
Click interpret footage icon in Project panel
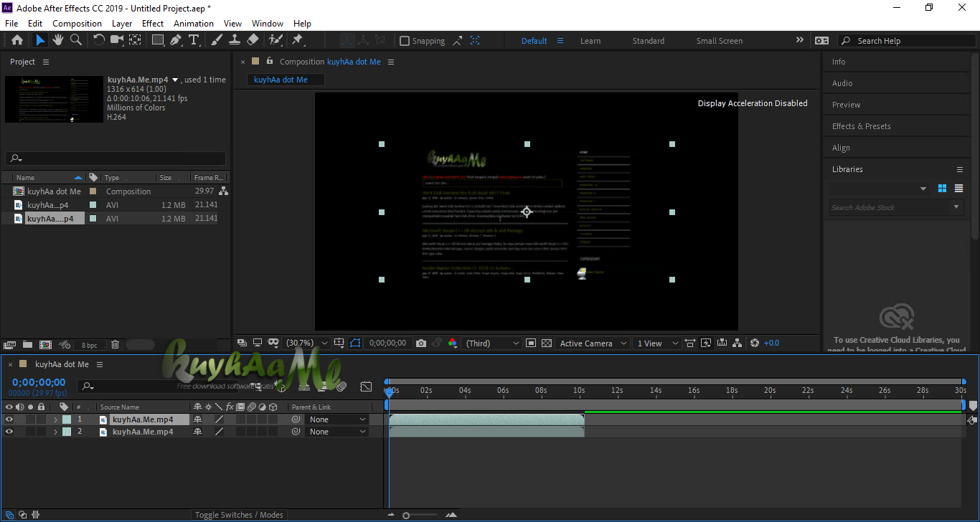tap(9, 345)
